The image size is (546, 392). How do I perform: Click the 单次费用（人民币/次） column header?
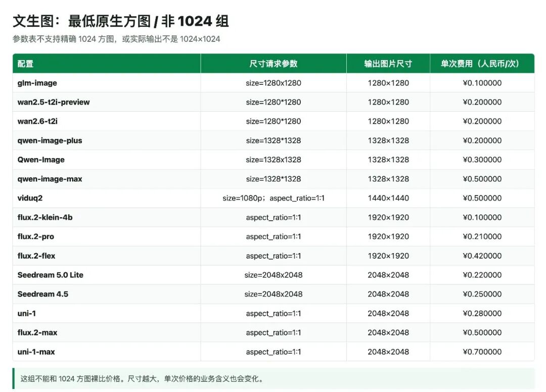[482, 64]
